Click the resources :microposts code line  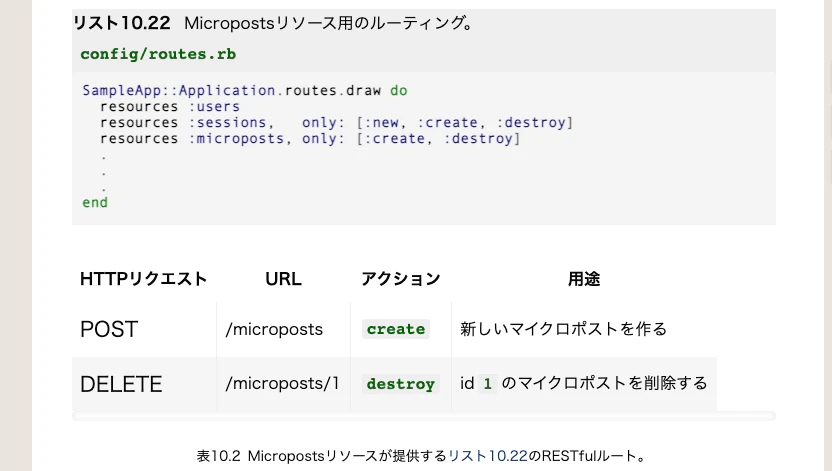[x=310, y=138]
